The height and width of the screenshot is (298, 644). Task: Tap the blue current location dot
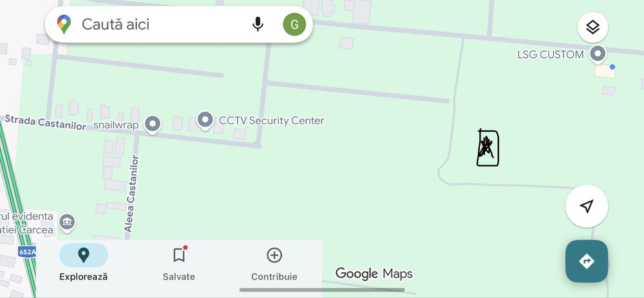click(x=612, y=66)
